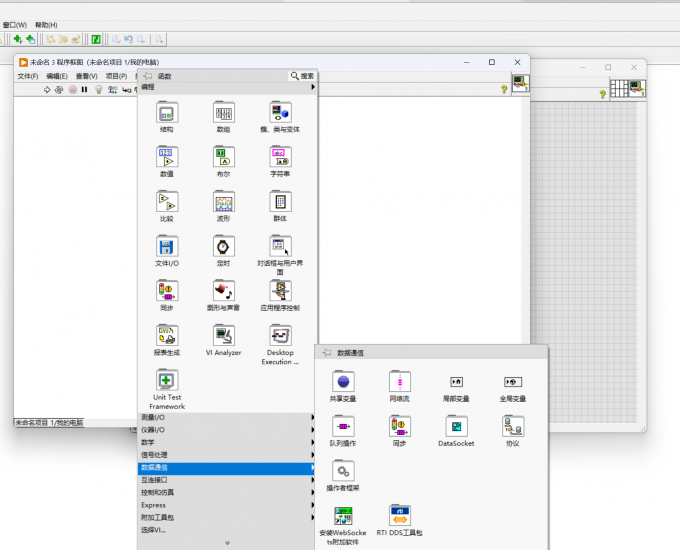Open the Desktop Execution palette
680x550 pixels.
280,335
